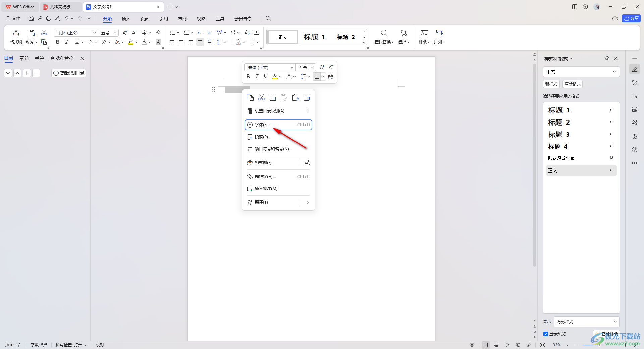Click the 字数: 5/5 word count in status bar
Image resolution: width=644 pixels, height=349 pixels.
39,345
